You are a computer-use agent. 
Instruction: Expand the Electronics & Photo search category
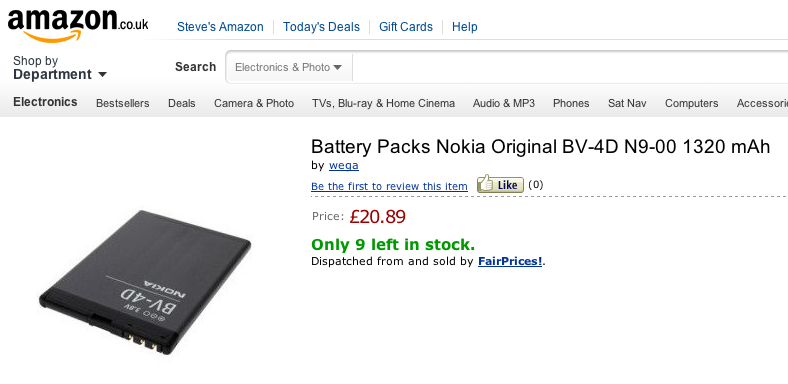pos(288,67)
